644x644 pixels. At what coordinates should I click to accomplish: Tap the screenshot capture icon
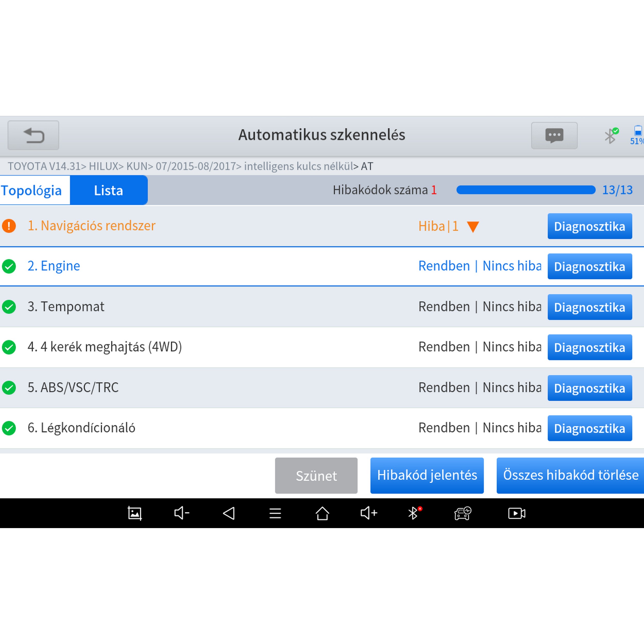tap(135, 513)
